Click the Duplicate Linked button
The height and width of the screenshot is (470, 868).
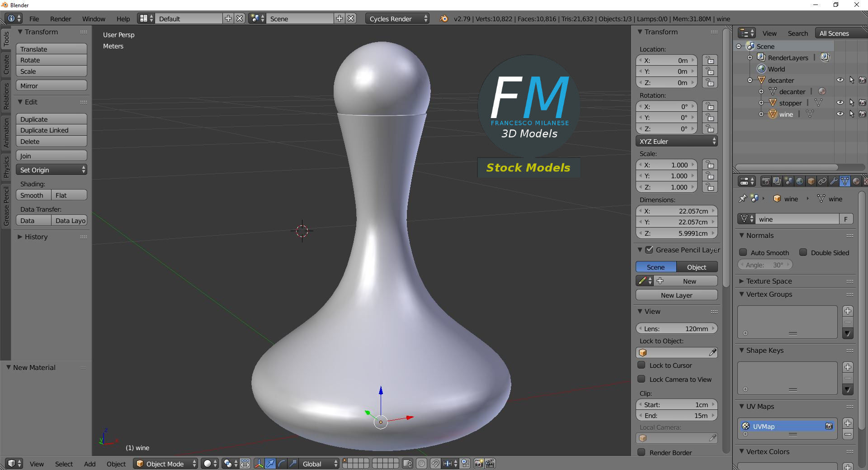(x=52, y=130)
